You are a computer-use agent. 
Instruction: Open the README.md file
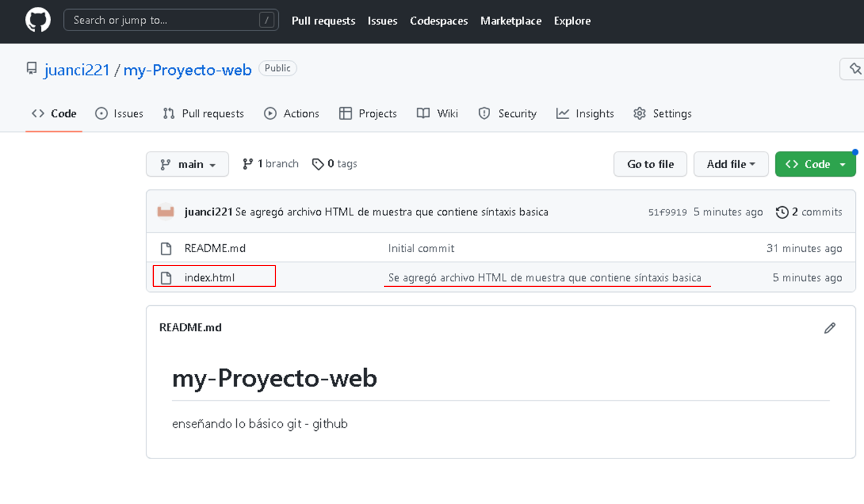pyautogui.click(x=215, y=248)
